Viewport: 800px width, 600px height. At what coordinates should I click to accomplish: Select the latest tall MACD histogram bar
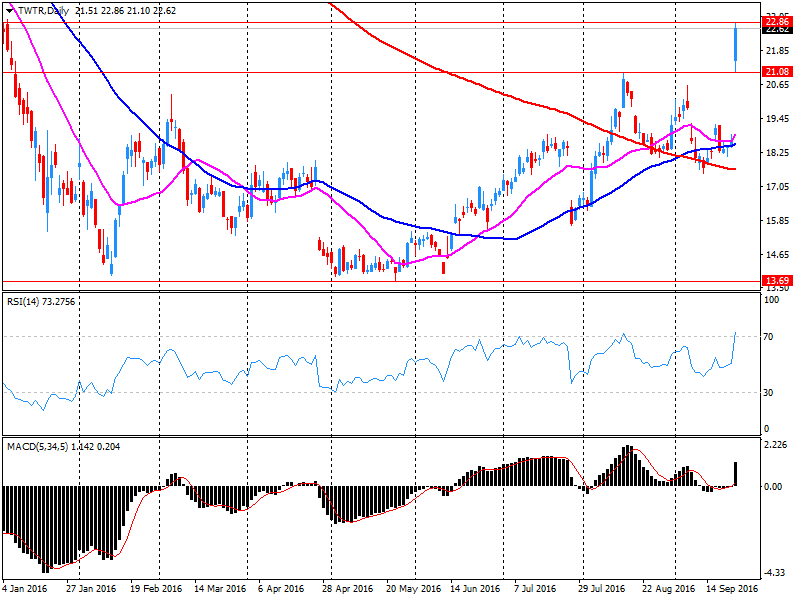pyautogui.click(x=736, y=474)
